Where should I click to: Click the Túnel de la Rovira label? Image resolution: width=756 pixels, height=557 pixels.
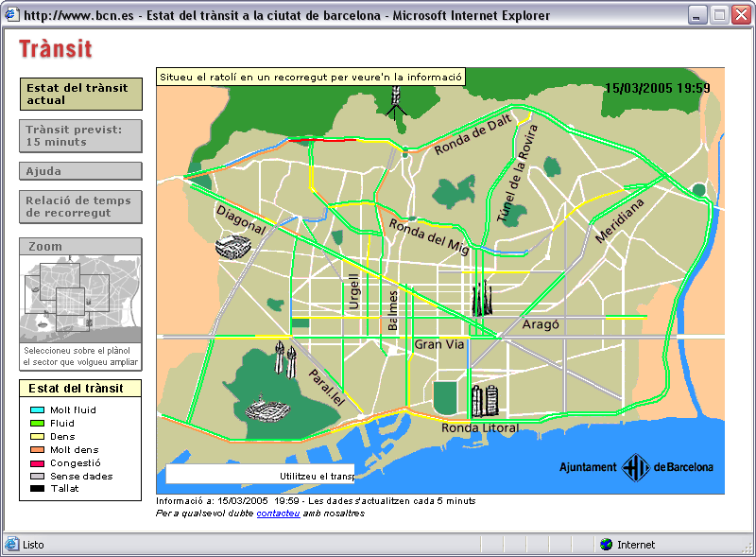pos(517,173)
